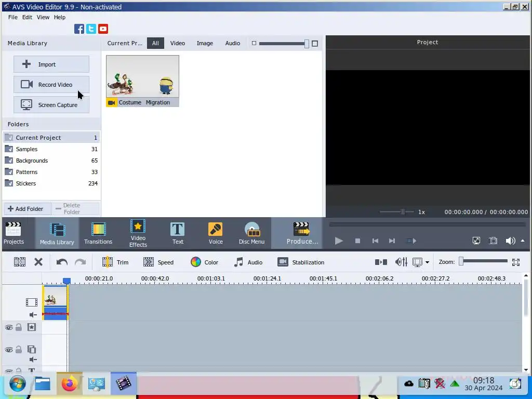The width and height of the screenshot is (532, 399).
Task: Open the Text section
Action: coord(178,233)
